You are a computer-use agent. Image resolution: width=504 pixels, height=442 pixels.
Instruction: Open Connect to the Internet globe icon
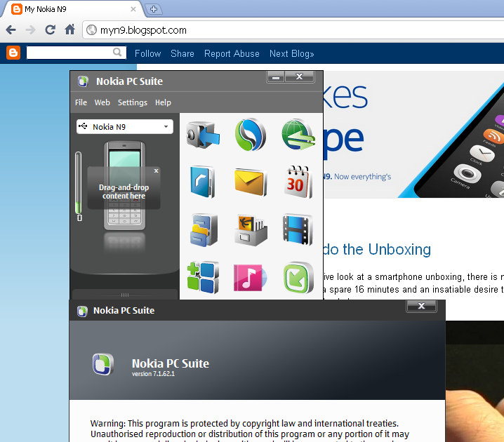pyautogui.click(x=298, y=135)
